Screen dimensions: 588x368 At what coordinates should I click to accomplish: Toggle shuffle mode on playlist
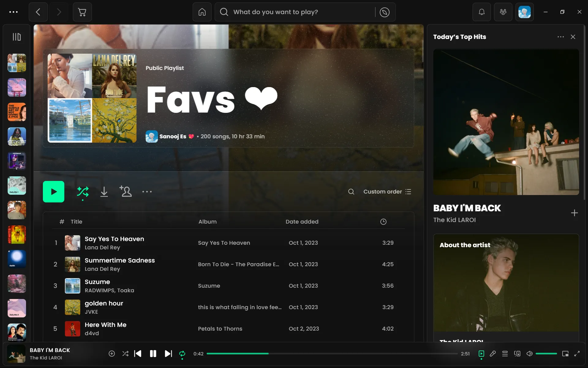pos(83,192)
